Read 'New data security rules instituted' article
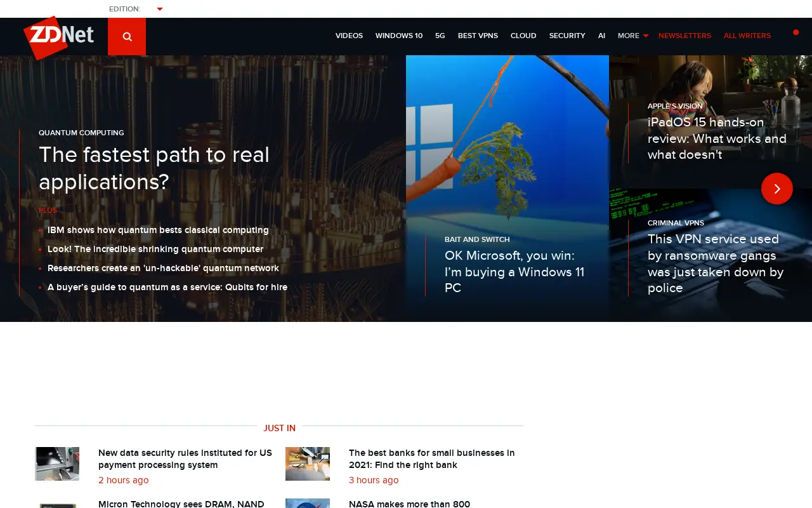812x508 pixels. (185, 459)
